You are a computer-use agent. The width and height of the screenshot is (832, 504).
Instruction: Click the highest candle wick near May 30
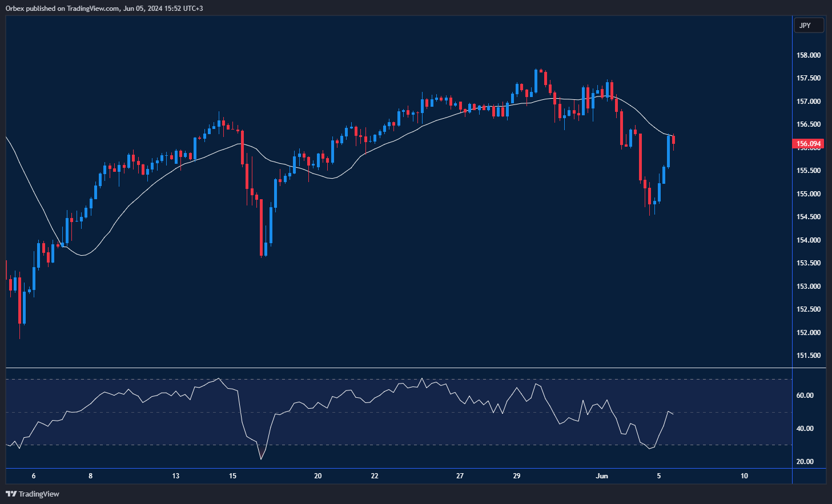[x=536, y=68]
